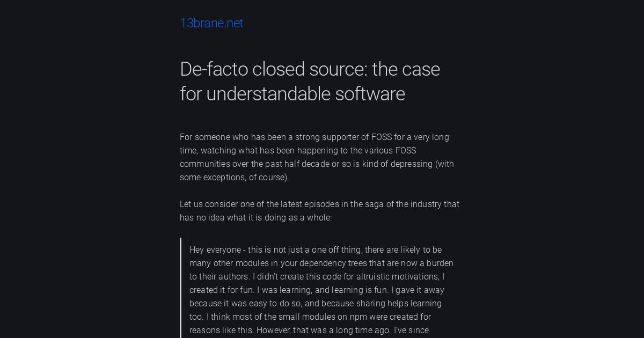Screen dimensions: 644x338
Task: Click the line starting "communities over the past"
Action: click(x=317, y=164)
